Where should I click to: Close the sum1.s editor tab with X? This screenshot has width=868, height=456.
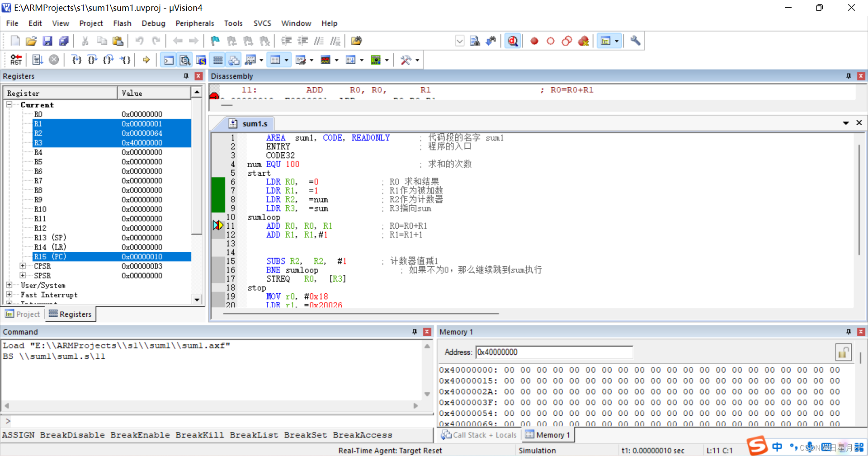(x=859, y=123)
